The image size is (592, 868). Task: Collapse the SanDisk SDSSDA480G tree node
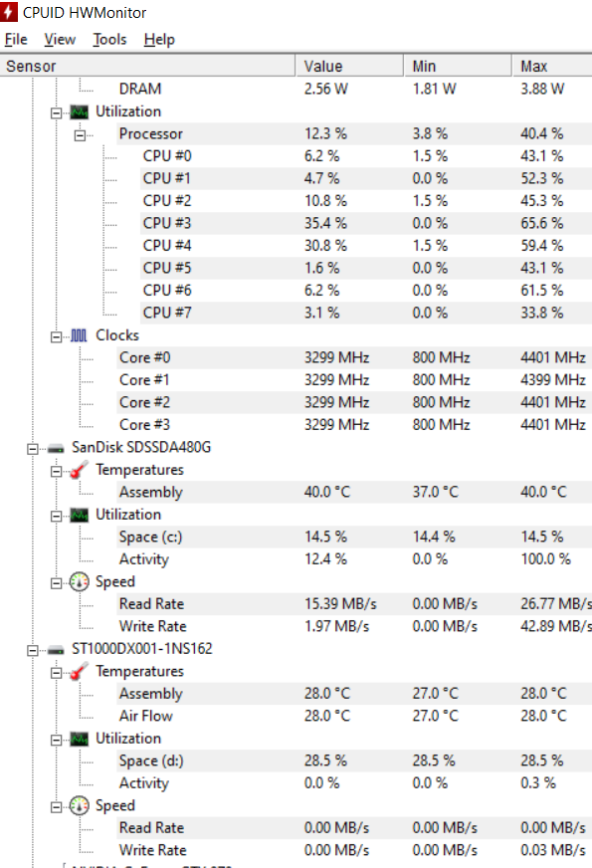(33, 448)
